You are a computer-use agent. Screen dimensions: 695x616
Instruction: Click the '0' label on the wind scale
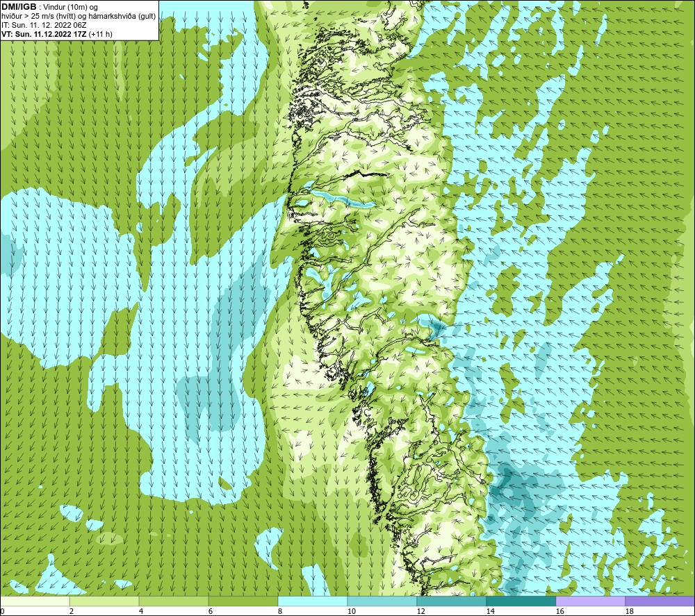point(3,612)
